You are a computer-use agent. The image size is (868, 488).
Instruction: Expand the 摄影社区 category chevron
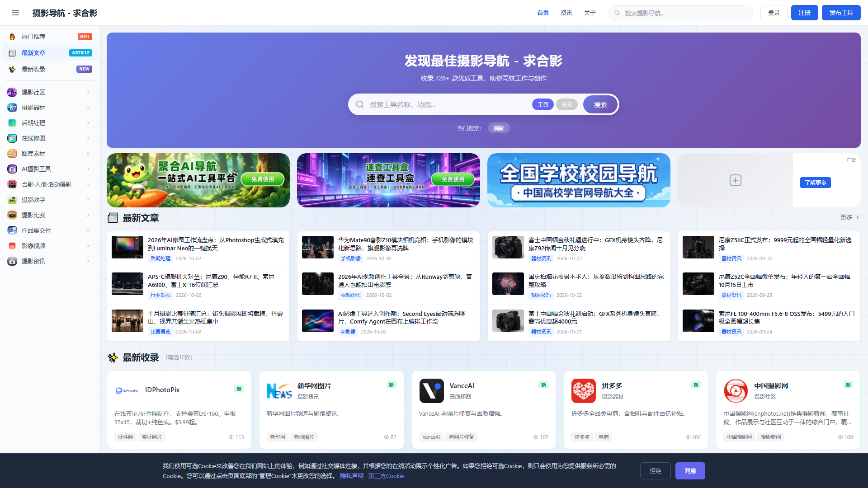tap(88, 92)
